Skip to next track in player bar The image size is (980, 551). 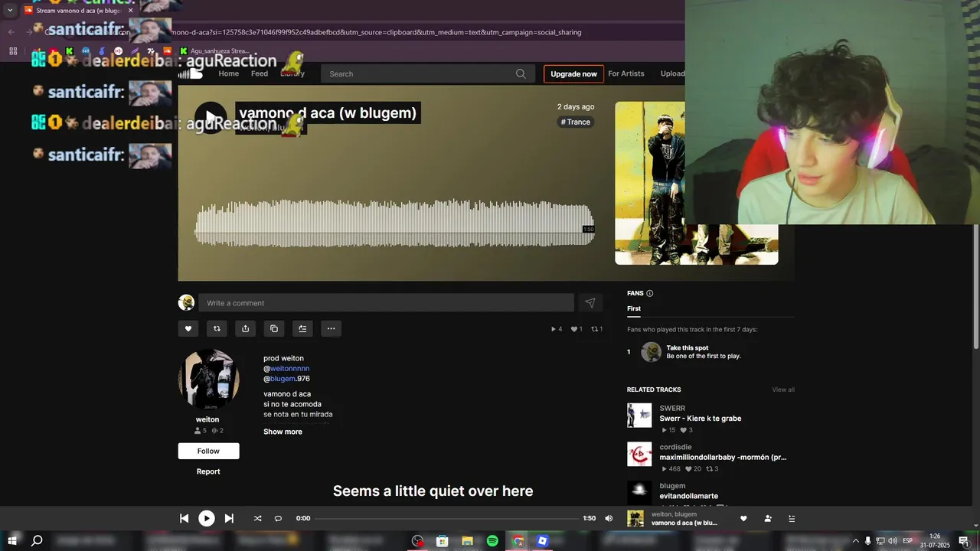pyautogui.click(x=229, y=518)
